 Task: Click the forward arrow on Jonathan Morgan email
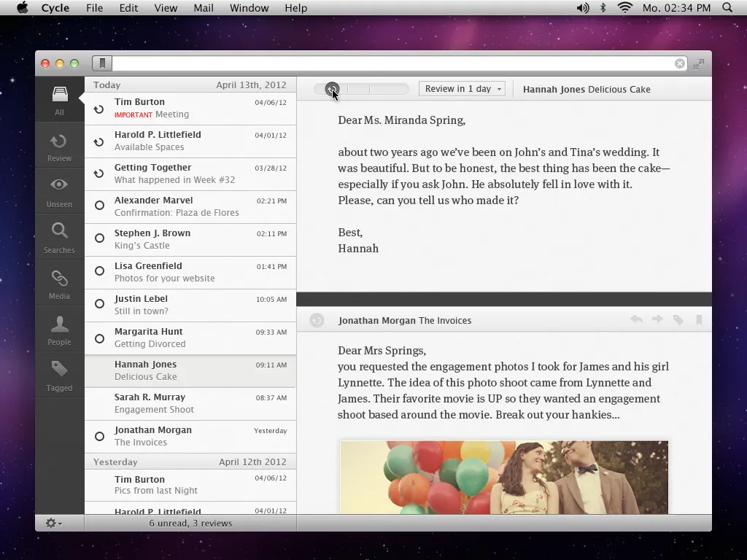click(x=657, y=319)
